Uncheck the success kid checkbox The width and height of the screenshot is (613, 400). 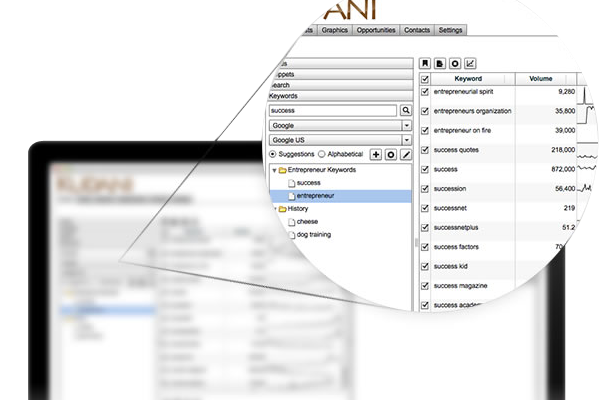tap(425, 267)
